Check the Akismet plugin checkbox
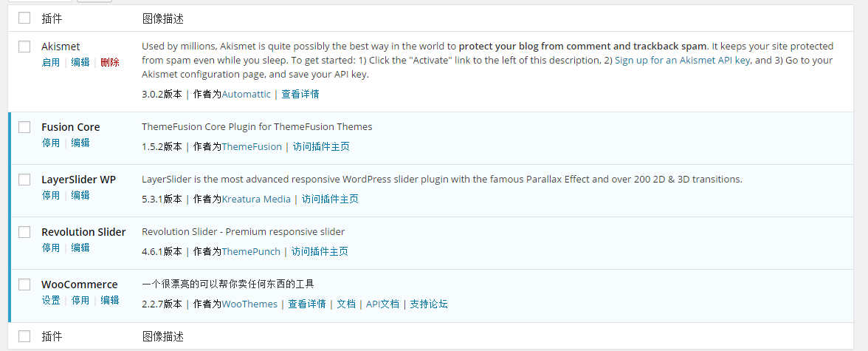This screenshot has height=351, width=868. click(24, 47)
